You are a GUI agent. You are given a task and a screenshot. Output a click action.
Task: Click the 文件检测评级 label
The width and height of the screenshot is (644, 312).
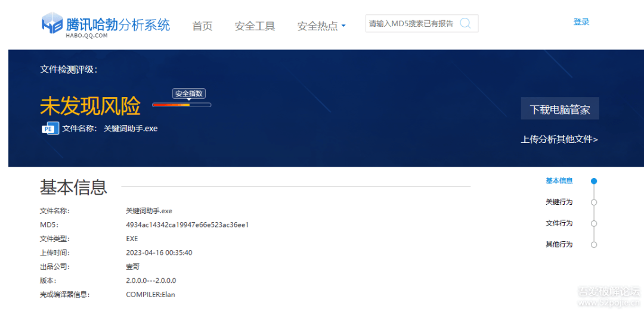[x=69, y=70]
